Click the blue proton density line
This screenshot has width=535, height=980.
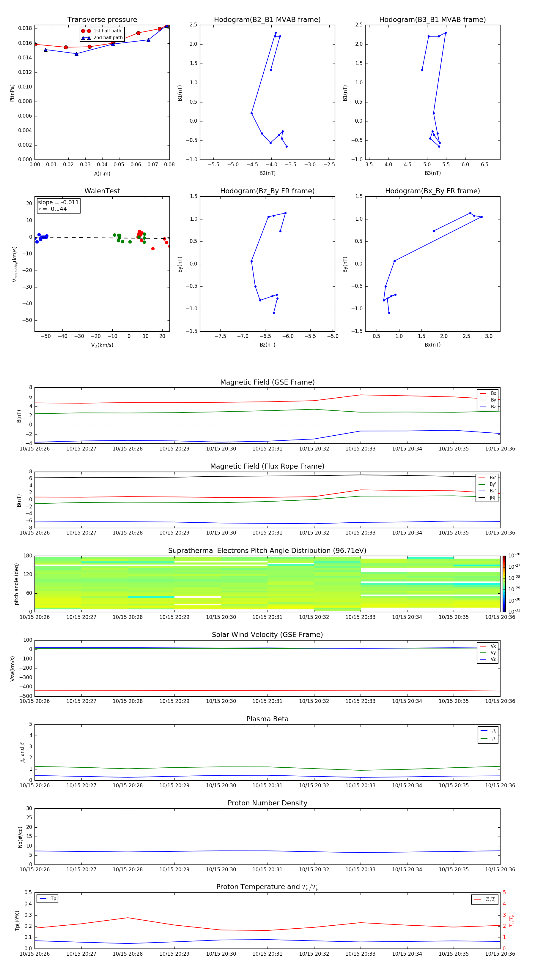tap(267, 851)
